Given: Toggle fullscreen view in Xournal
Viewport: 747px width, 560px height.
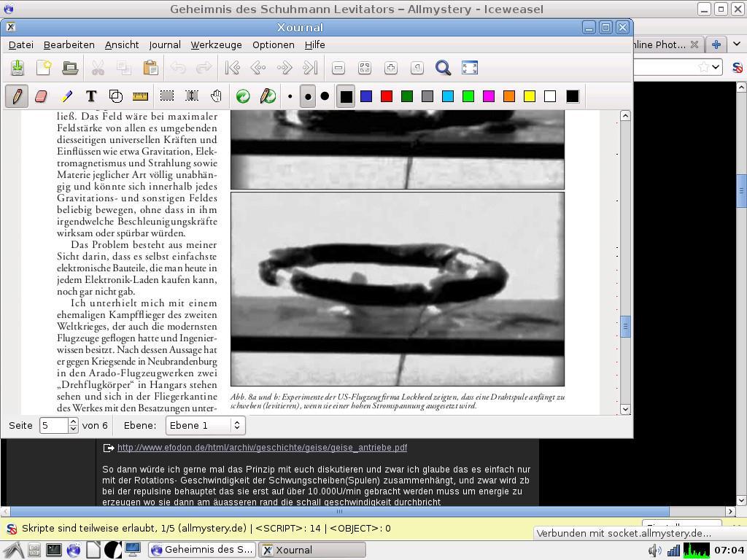Looking at the screenshot, I should coord(470,68).
